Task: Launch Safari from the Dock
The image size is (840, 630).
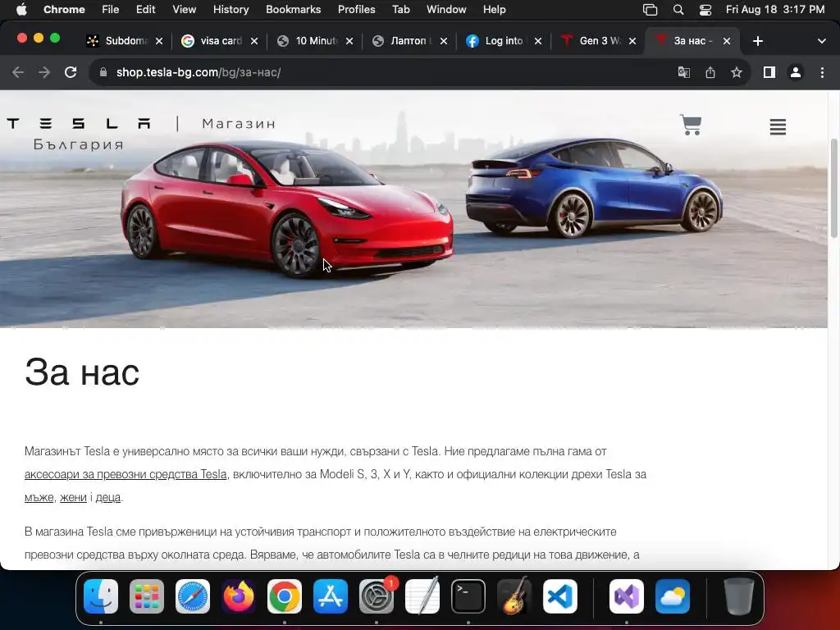Action: coord(193,596)
